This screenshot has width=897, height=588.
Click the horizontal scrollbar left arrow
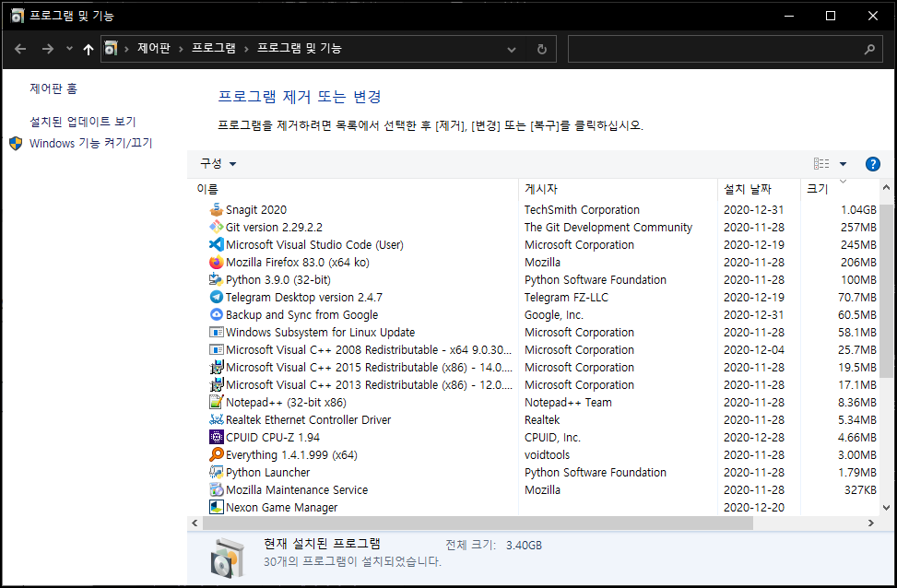195,523
